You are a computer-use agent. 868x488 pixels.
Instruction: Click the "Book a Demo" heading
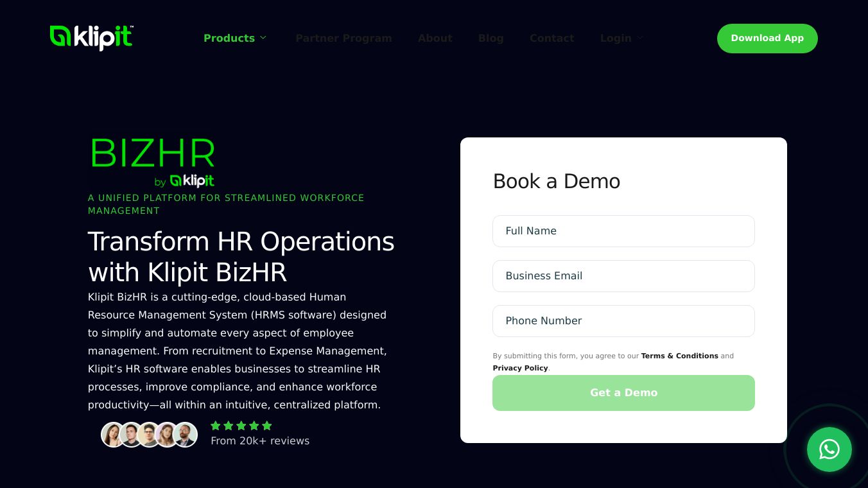tap(557, 181)
